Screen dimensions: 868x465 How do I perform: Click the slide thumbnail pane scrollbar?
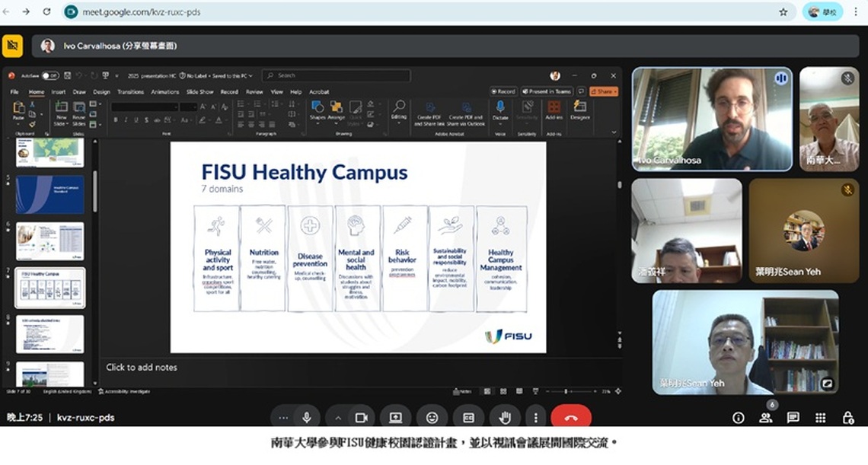point(94,191)
